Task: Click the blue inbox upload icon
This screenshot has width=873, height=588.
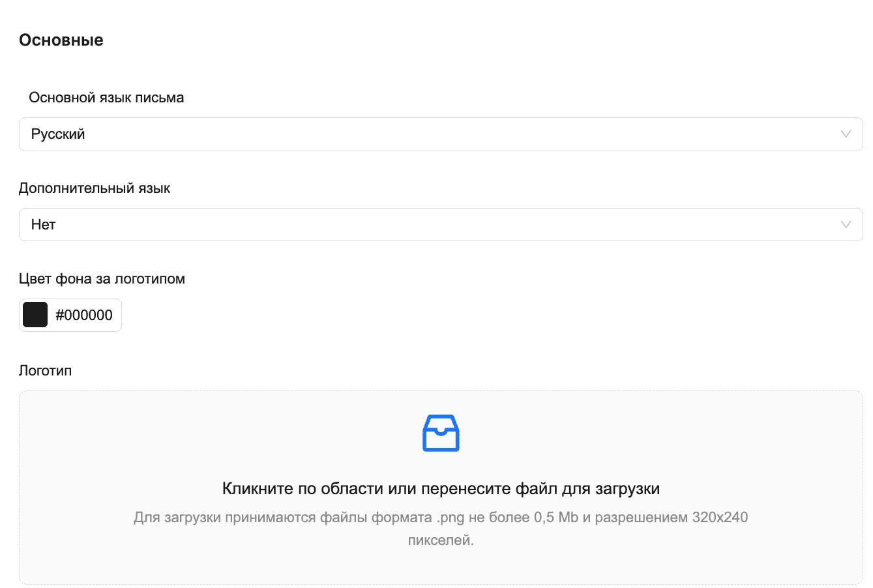Action: point(441,433)
